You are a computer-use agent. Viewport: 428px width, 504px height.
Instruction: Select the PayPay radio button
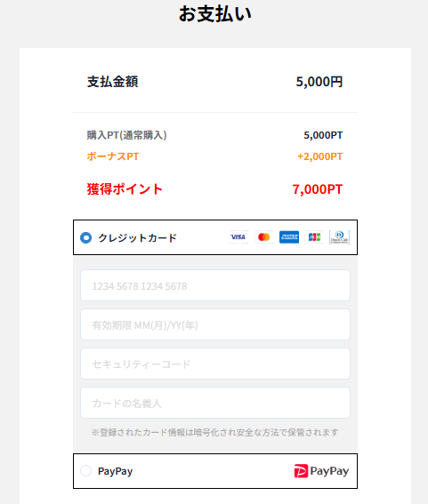click(x=86, y=471)
